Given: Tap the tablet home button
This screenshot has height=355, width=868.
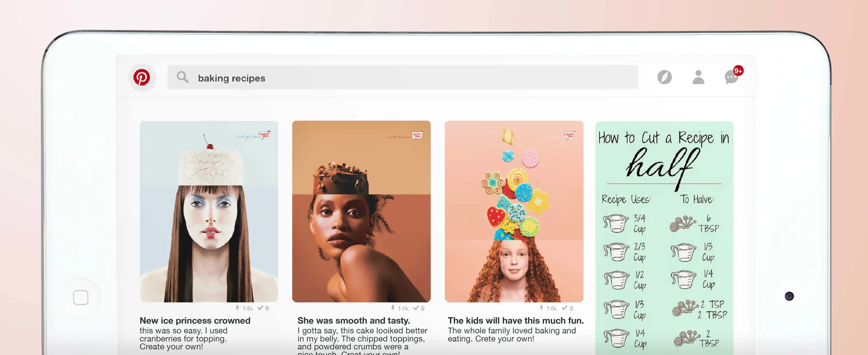Looking at the screenshot, I should [81, 297].
